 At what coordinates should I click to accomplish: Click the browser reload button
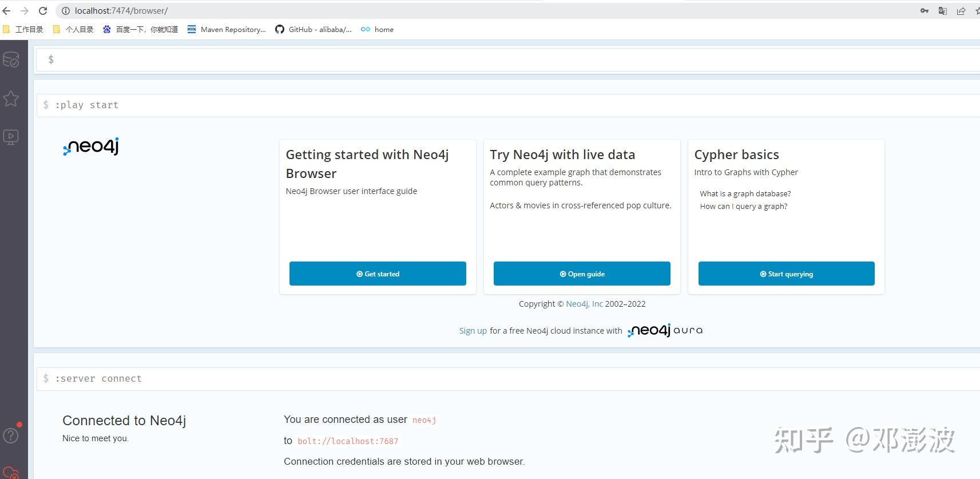[43, 11]
